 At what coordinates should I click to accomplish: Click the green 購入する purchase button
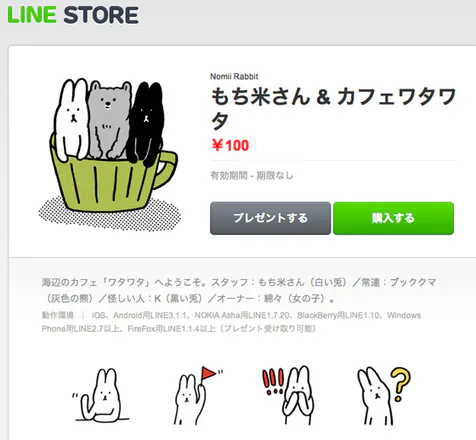393,218
